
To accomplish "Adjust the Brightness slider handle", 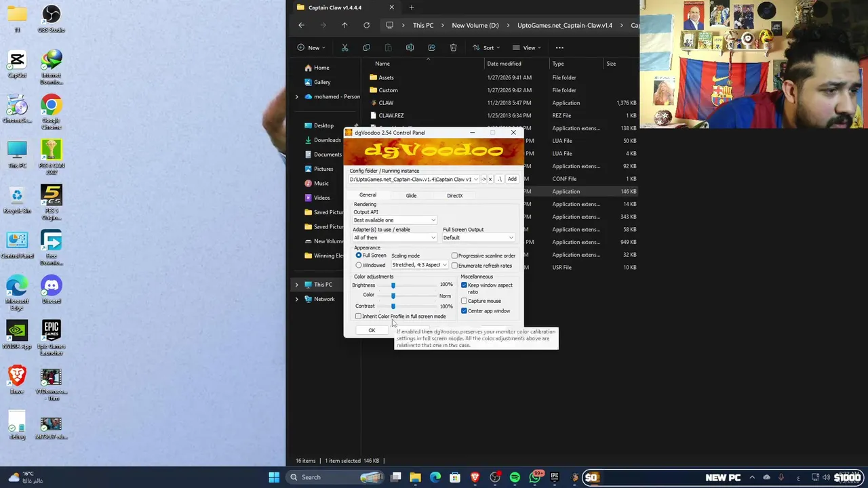I will click(x=393, y=285).
